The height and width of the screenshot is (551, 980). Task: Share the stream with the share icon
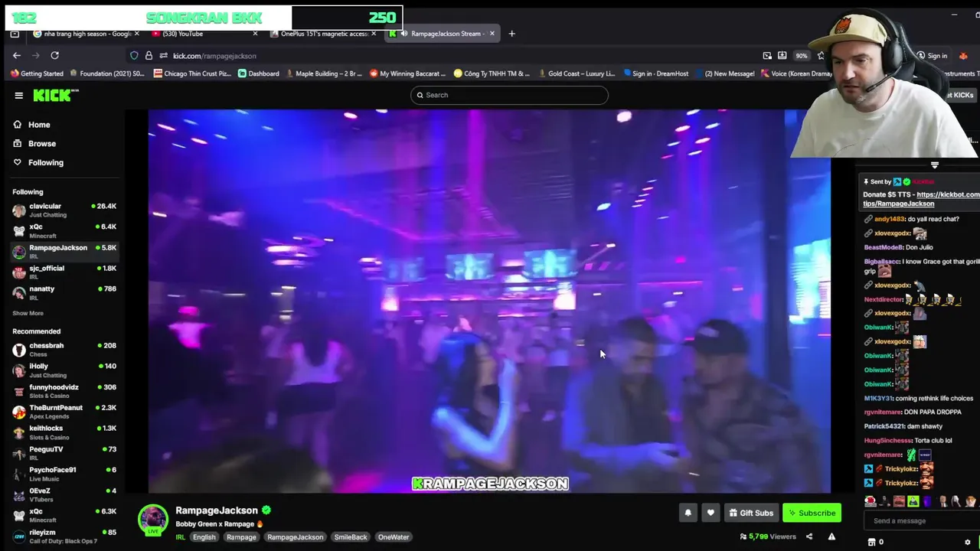tap(809, 536)
